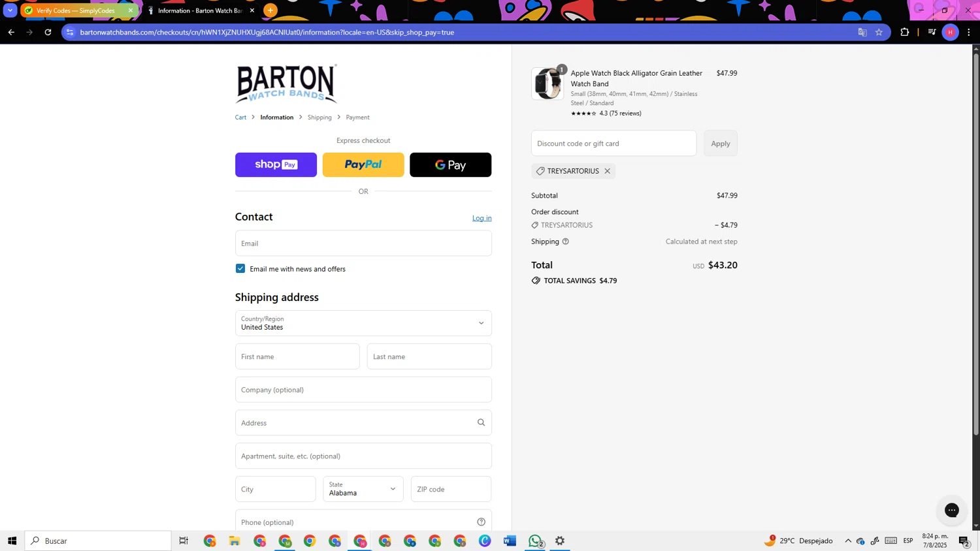980x551 pixels.
Task: Focus the Company (optional) field
Action: (363, 390)
